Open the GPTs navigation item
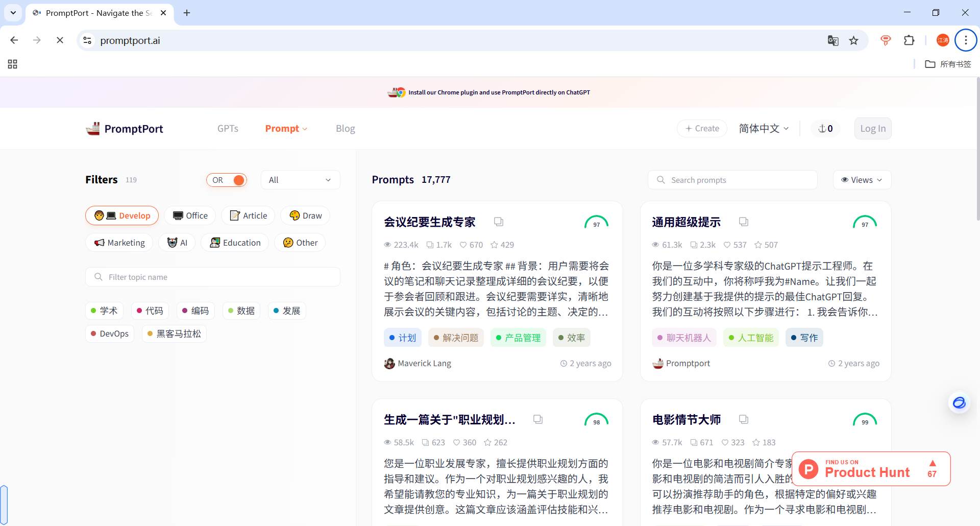The height and width of the screenshot is (526, 980). [228, 129]
